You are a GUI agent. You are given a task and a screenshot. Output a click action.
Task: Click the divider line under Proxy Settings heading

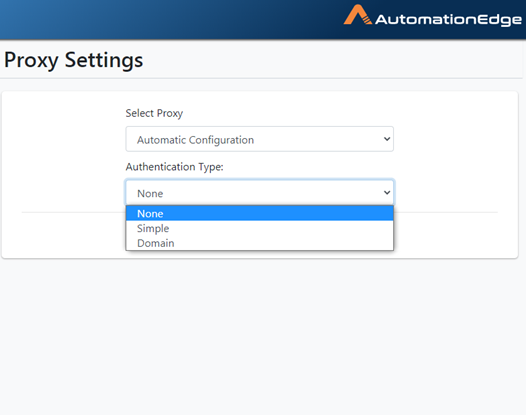coord(261,79)
